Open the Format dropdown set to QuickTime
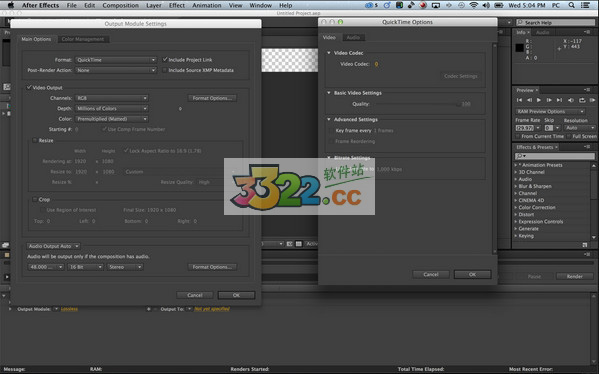 [x=116, y=60]
